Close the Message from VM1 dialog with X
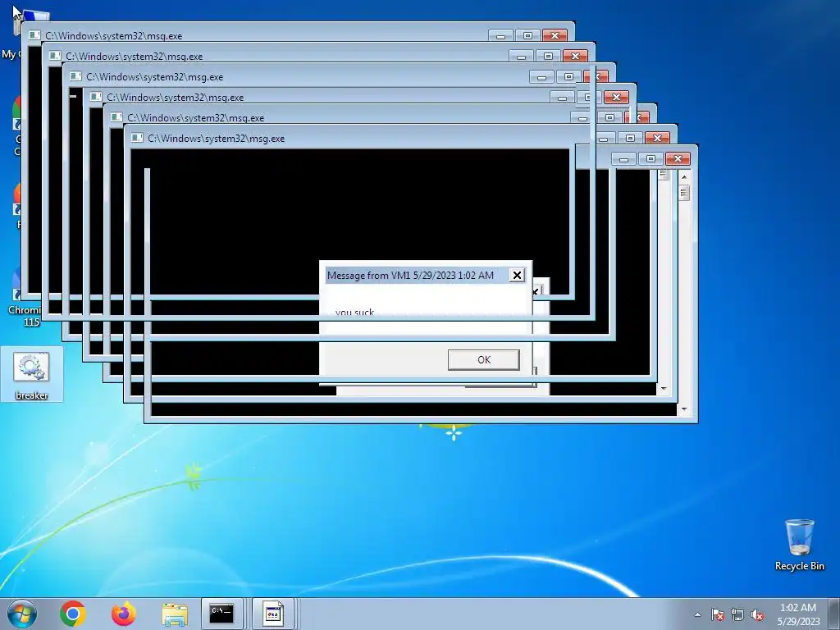 coord(517,276)
